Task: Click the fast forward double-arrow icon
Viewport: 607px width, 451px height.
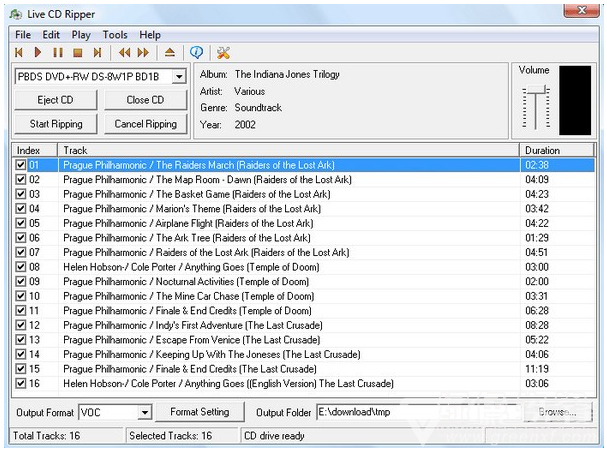Action: coord(143,52)
